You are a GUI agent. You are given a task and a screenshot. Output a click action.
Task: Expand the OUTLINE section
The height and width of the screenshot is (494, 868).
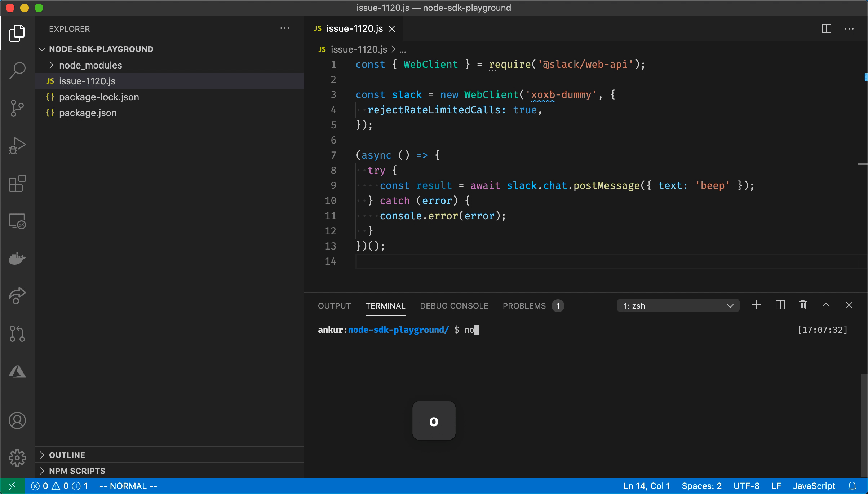67,455
